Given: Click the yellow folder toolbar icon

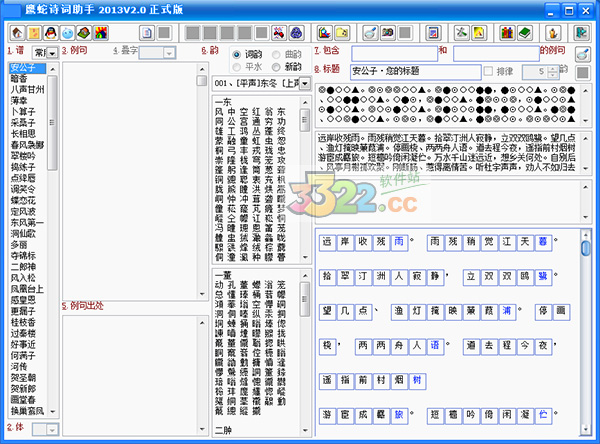Looking at the screenshot, I should point(342,33).
